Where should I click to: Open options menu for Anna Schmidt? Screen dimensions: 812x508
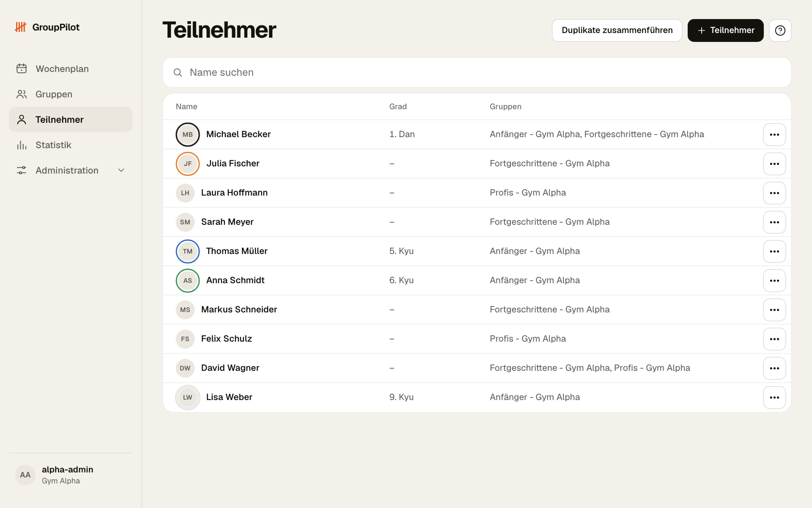(774, 281)
